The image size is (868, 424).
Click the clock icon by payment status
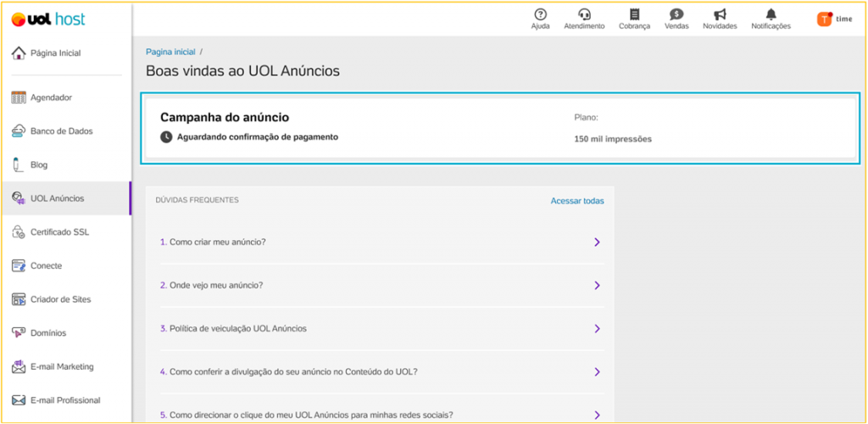pyautogui.click(x=166, y=137)
